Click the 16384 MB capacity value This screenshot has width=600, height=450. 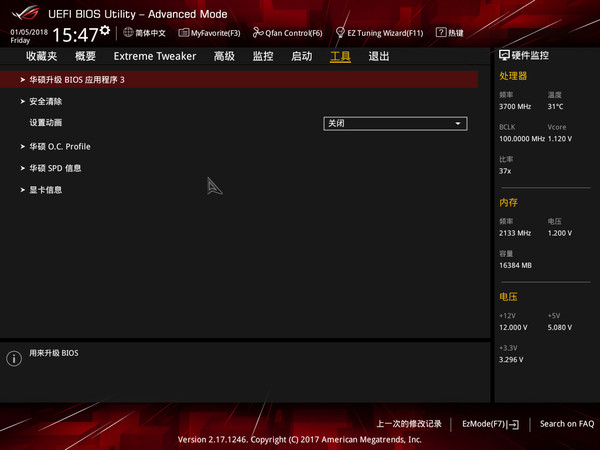pyautogui.click(x=515, y=265)
